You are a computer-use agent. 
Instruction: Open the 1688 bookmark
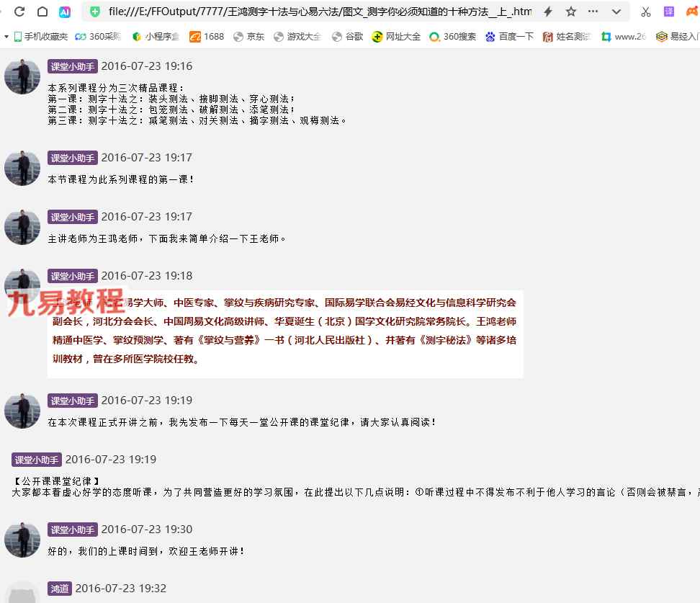[207, 37]
